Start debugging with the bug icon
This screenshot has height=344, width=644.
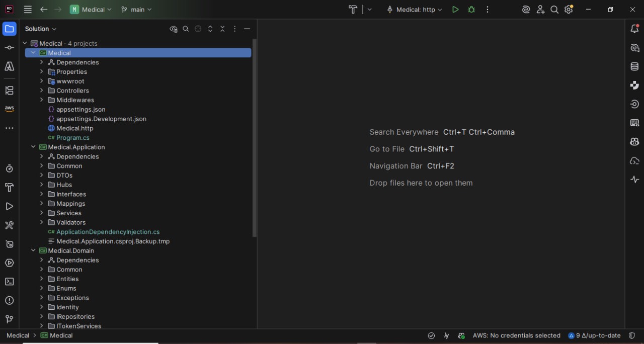[471, 9]
